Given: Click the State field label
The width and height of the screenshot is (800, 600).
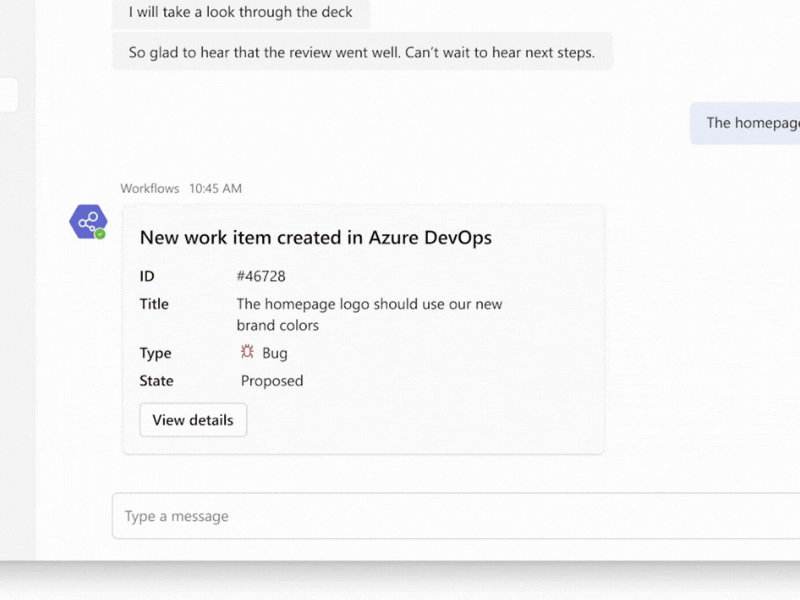Looking at the screenshot, I should pyautogui.click(x=156, y=381).
